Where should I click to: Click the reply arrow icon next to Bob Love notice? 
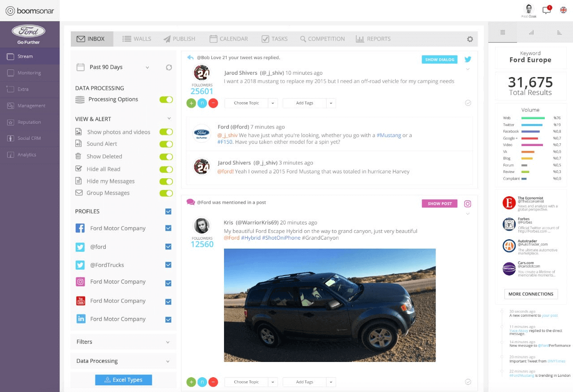(x=190, y=57)
